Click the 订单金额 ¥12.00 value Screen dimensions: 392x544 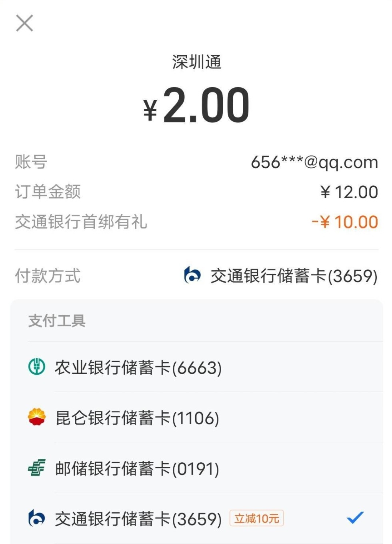(x=349, y=192)
